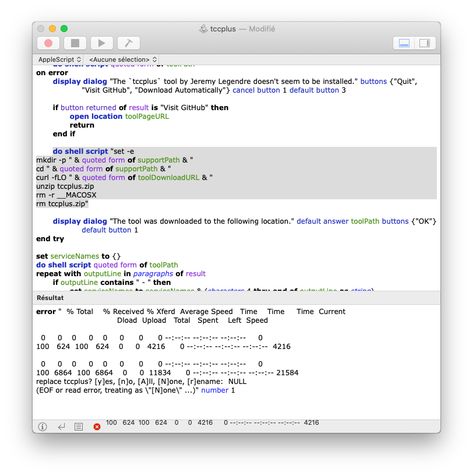Viewport: 473px width, 476px height.
Task: Show script description with the info icon
Action: pyautogui.click(x=43, y=427)
